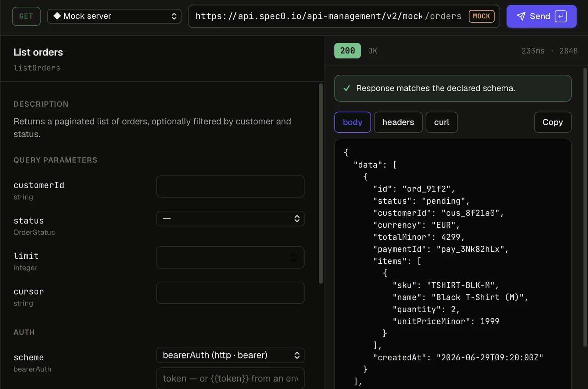Viewport: 588px width, 389px height.
Task: Click the MOCK badge in URL bar
Action: coord(481,16)
